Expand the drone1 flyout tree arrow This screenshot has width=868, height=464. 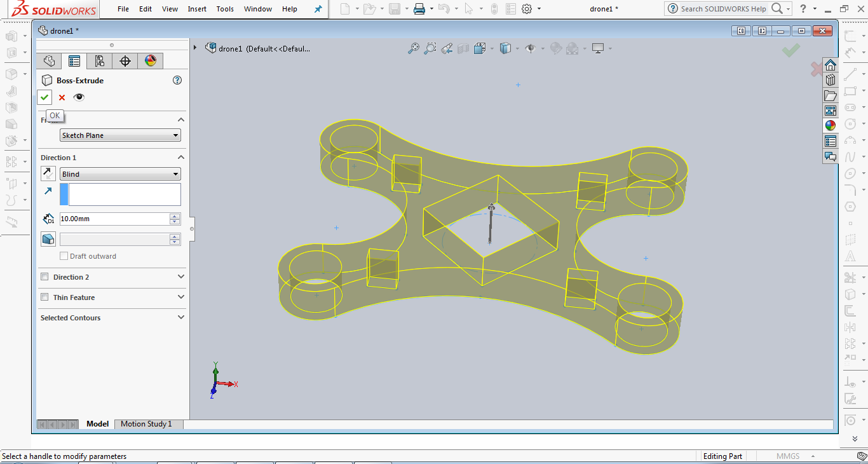[196, 48]
